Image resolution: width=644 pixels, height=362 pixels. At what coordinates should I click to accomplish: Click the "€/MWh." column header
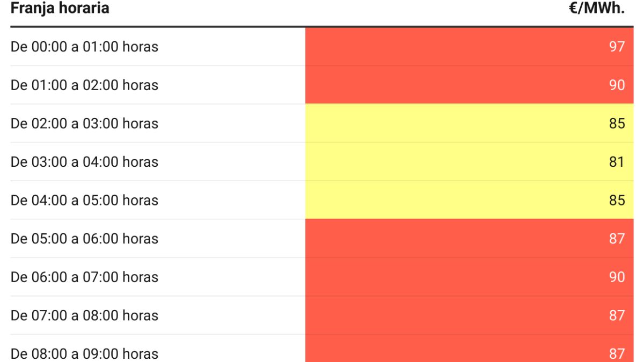(597, 9)
